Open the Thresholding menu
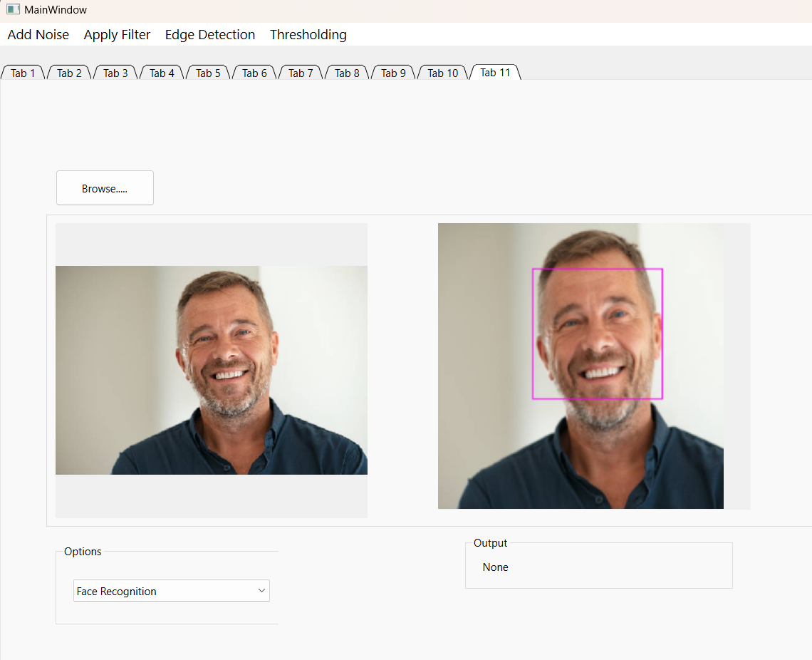The image size is (812, 660). (x=308, y=34)
